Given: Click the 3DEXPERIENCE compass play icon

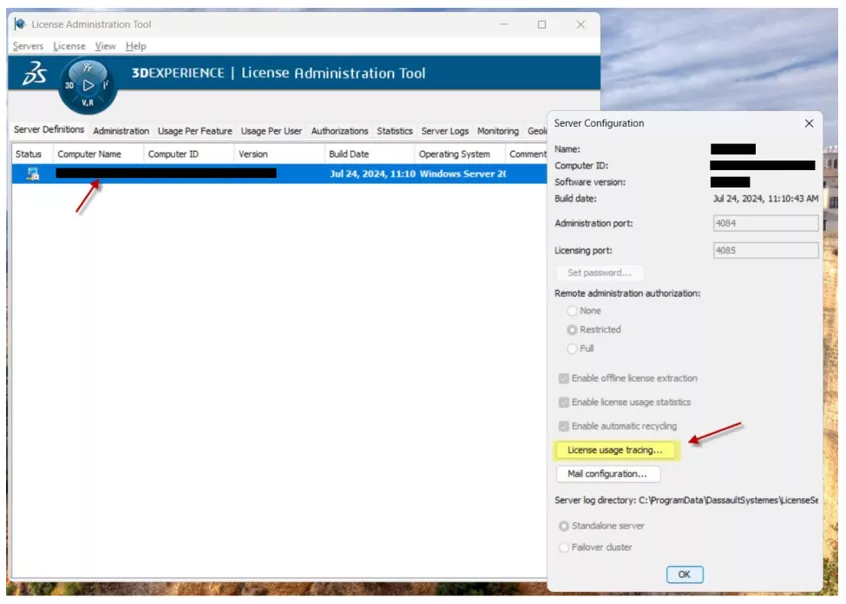Looking at the screenshot, I should pyautogui.click(x=88, y=85).
